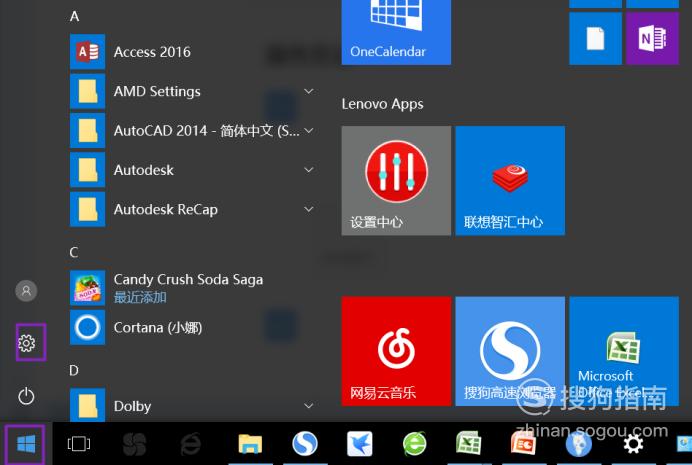Expand AutoCAD 2014 folder chevron
This screenshot has width=692, height=465.
point(309,131)
